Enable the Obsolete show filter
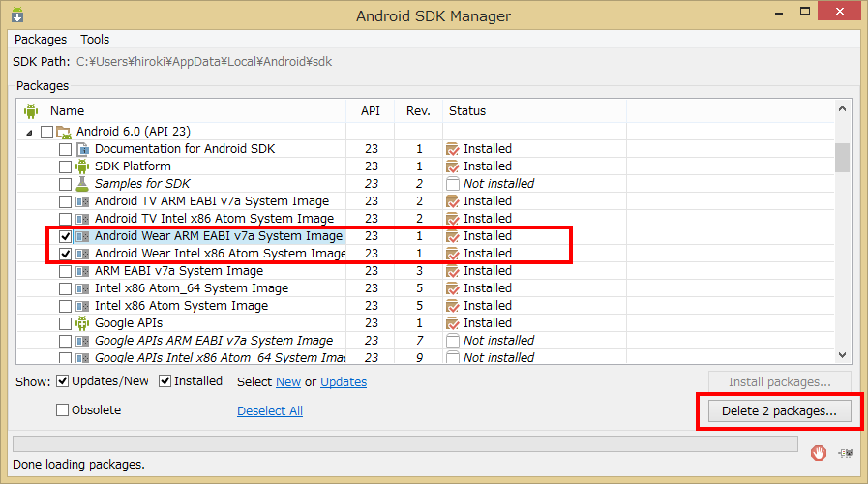Screen dimensions: 868x484 63,409
